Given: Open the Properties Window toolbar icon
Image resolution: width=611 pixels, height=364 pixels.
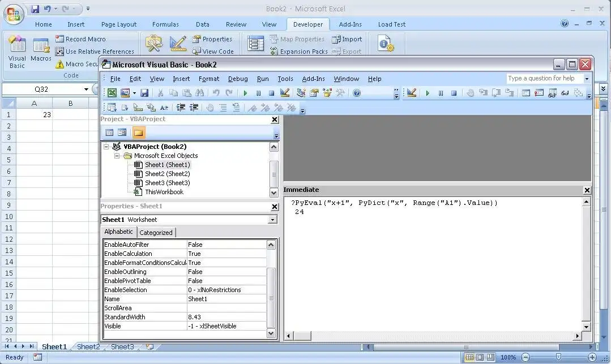Looking at the screenshot, I should pos(314,93).
